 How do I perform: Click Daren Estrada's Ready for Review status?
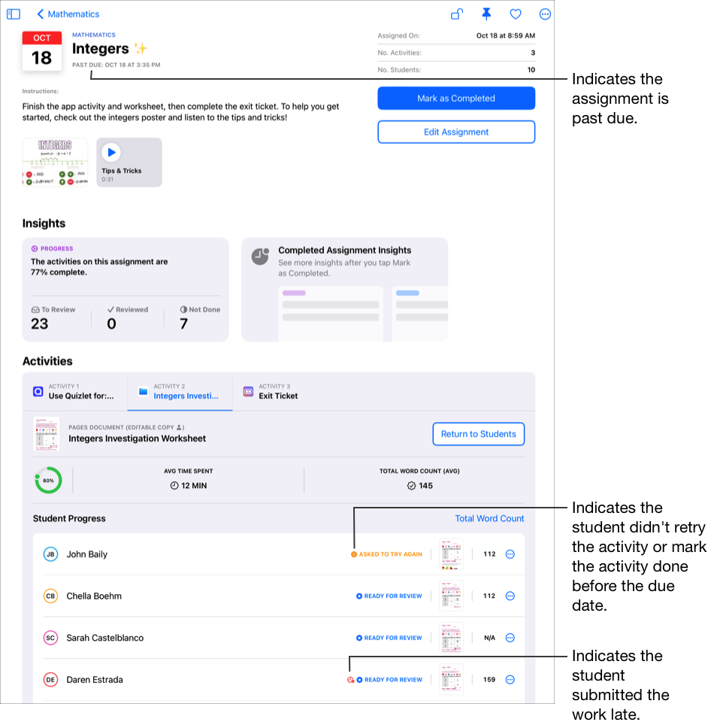pyautogui.click(x=389, y=679)
